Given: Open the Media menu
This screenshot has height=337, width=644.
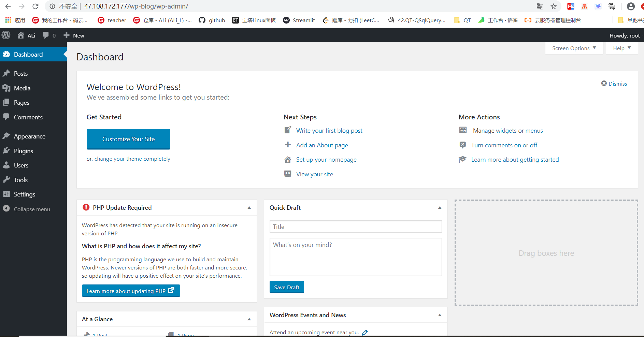Looking at the screenshot, I should 33,88.
